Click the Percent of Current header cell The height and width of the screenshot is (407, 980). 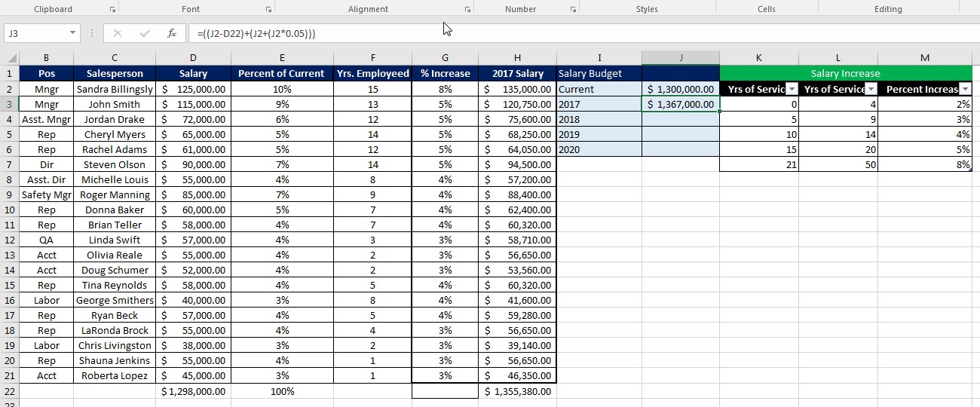click(281, 74)
